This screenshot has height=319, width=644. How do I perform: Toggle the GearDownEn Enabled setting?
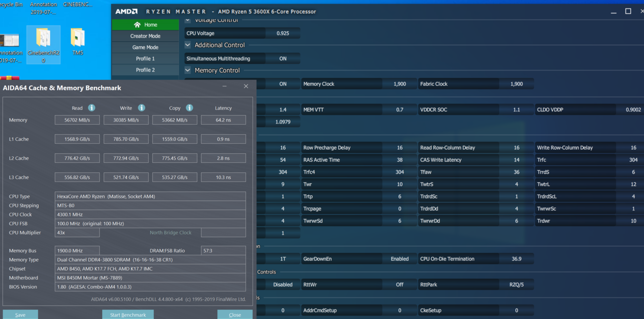399,259
